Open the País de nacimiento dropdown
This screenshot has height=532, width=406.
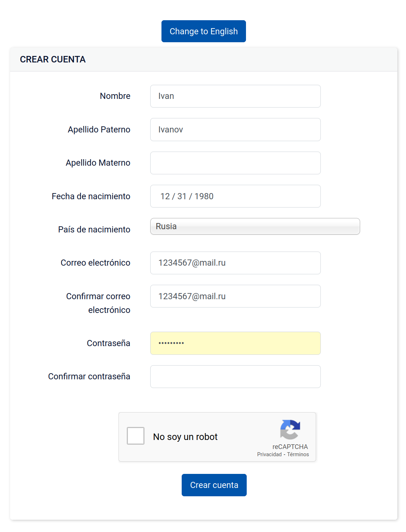[x=255, y=226]
